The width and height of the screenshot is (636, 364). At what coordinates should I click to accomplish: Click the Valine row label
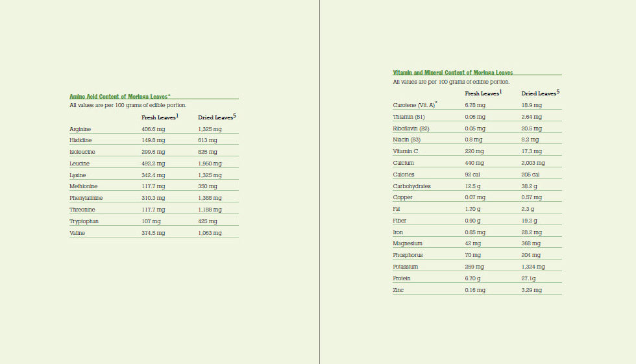point(77,233)
